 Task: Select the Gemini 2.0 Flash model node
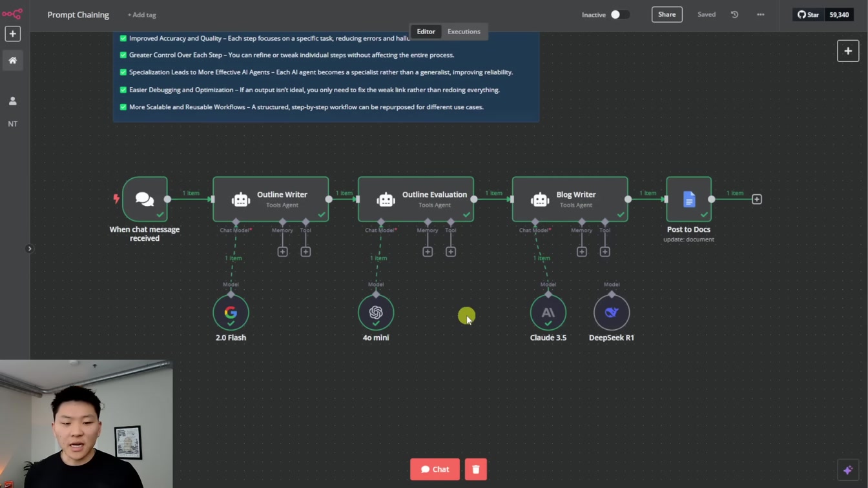pyautogui.click(x=231, y=312)
